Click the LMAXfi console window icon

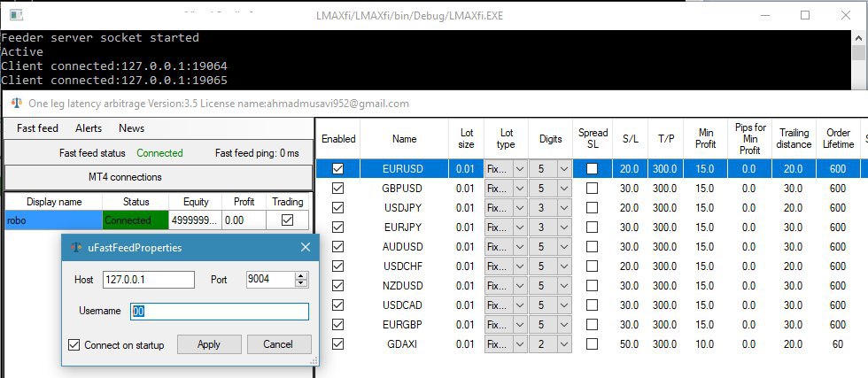(x=16, y=15)
